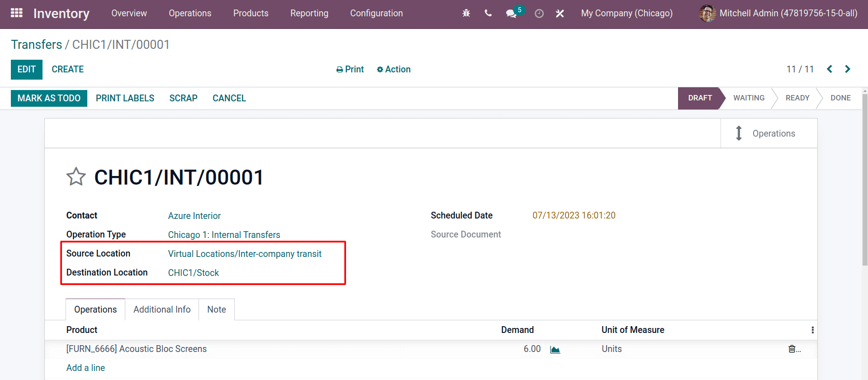Viewport: 868px width, 380px height.
Task: Select the DONE status stage
Action: 840,98
